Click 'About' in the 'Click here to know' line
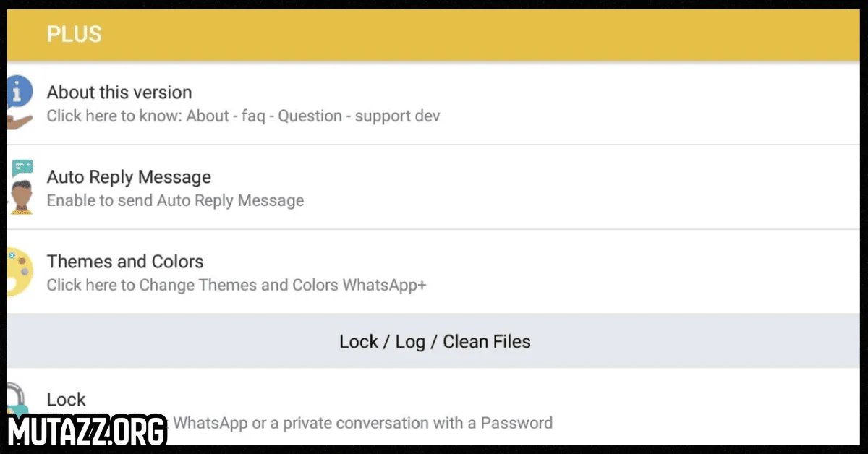This screenshot has height=454, width=868. point(208,116)
